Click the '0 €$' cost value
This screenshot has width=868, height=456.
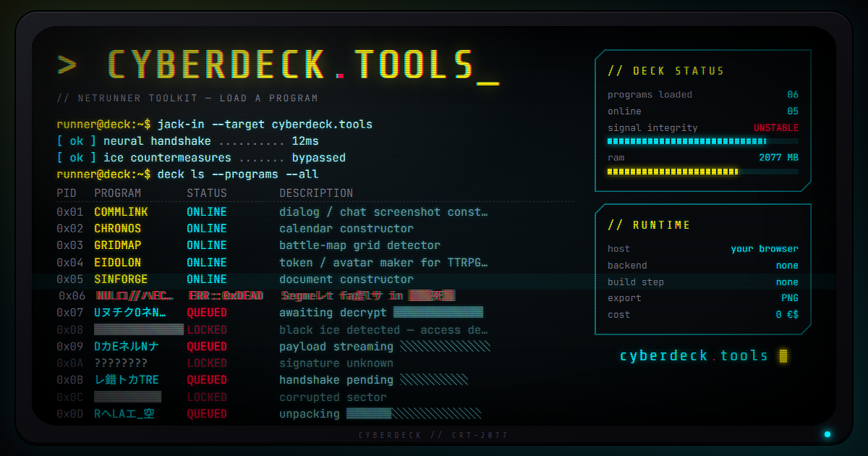(787, 315)
